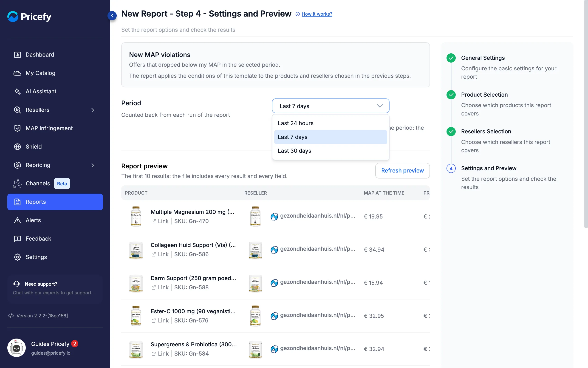Screen dimensions: 588x368
Task: Click the MAP AT THE TIME header
Action: pyautogui.click(x=384, y=193)
